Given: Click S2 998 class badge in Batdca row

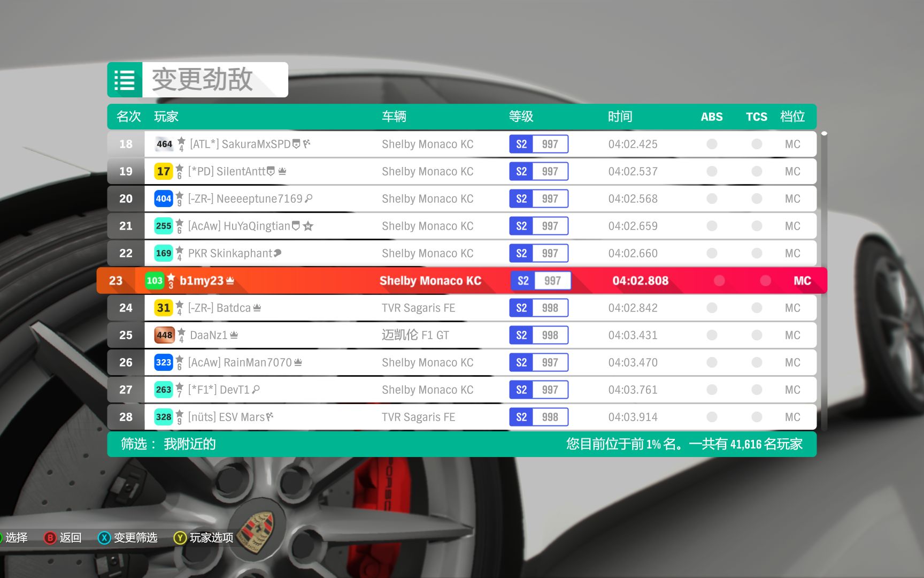Looking at the screenshot, I should tap(538, 308).
